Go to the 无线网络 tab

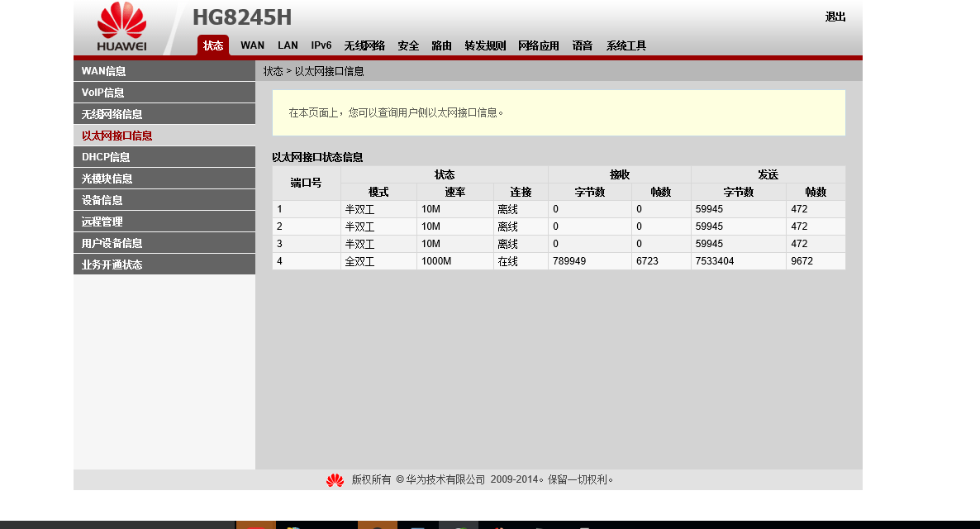(364, 45)
